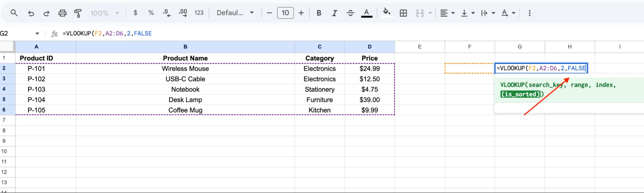
Task: Select row 4 header
Action: pyautogui.click(x=7, y=89)
